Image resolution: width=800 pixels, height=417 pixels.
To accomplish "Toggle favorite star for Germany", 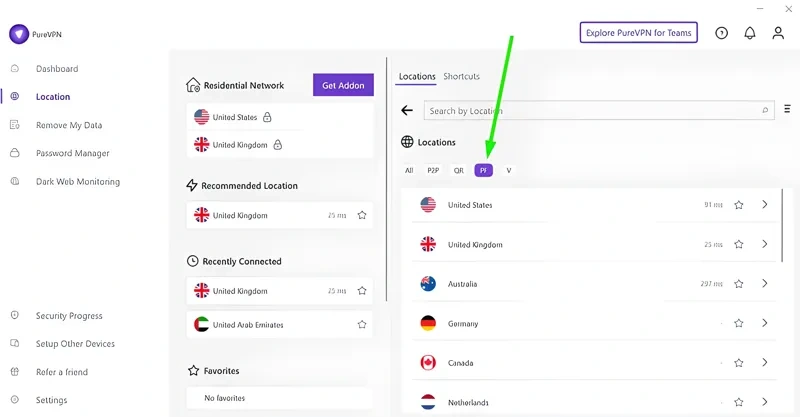I will [738, 323].
